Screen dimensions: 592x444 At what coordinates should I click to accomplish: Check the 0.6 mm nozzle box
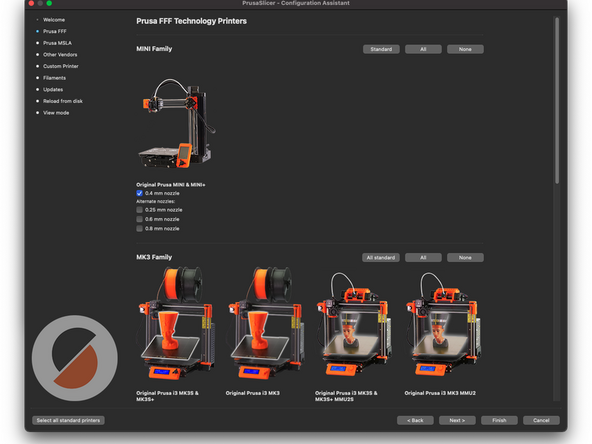139,219
